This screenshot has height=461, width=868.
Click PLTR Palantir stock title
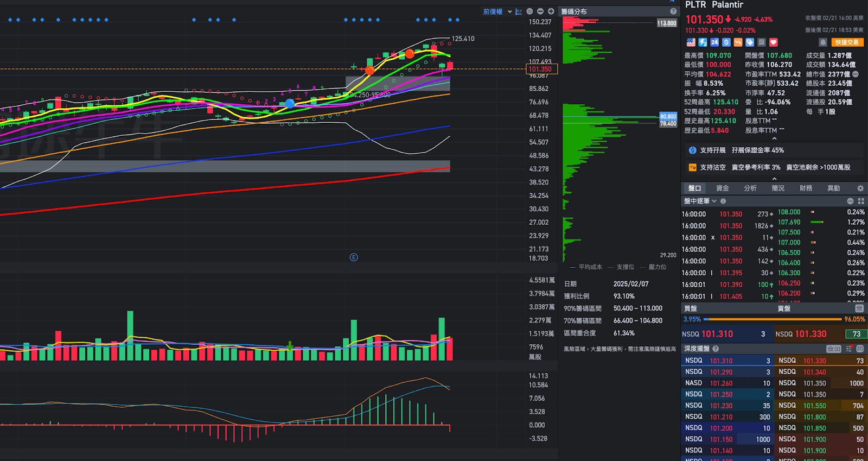point(714,5)
